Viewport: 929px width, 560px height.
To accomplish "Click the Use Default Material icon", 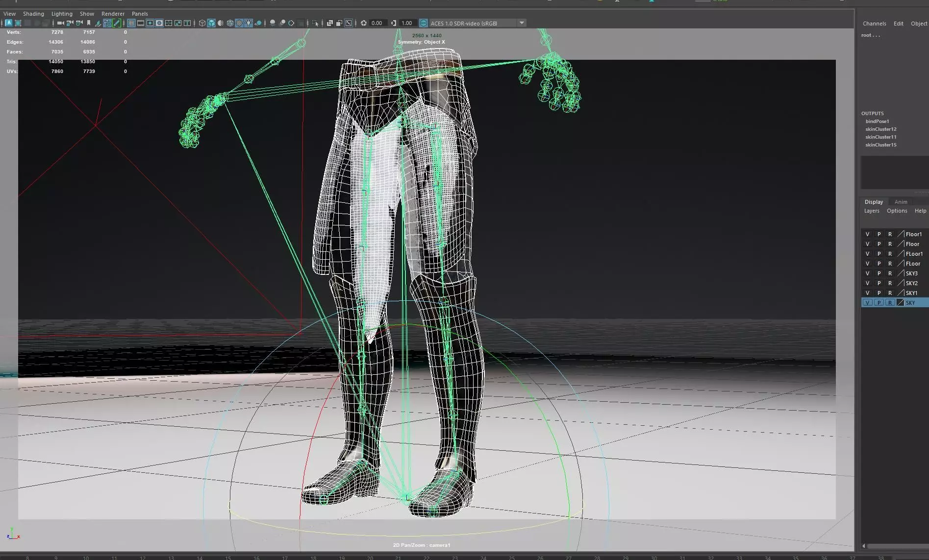I will tap(221, 23).
